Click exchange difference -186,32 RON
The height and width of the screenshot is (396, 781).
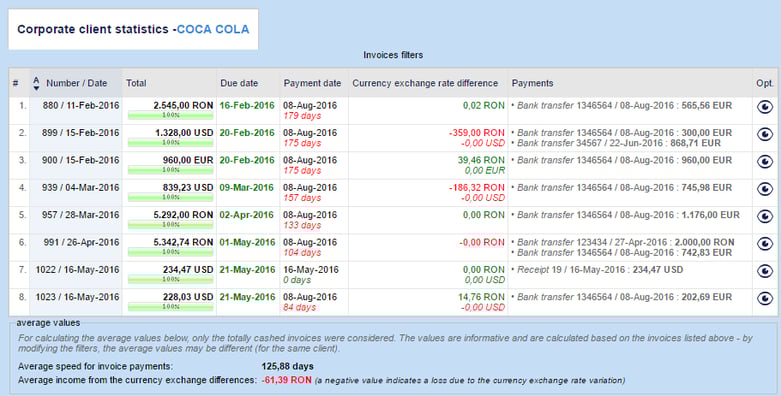click(477, 188)
